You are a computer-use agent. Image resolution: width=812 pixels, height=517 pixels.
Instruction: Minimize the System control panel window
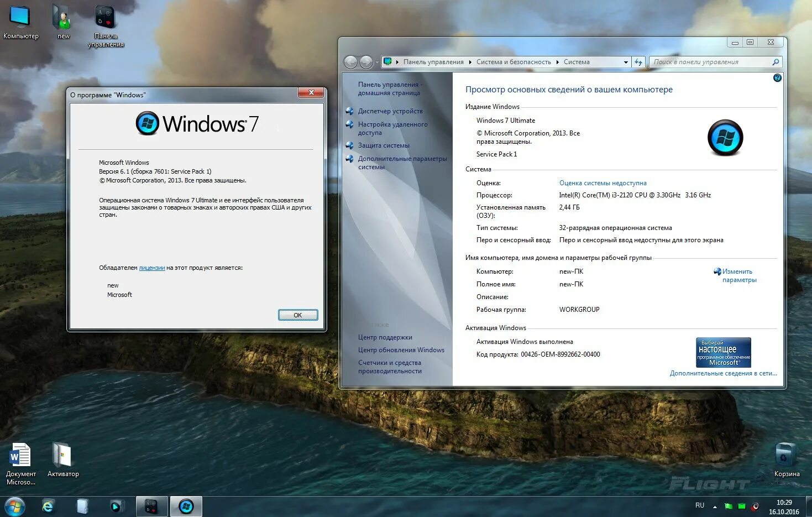(735, 43)
